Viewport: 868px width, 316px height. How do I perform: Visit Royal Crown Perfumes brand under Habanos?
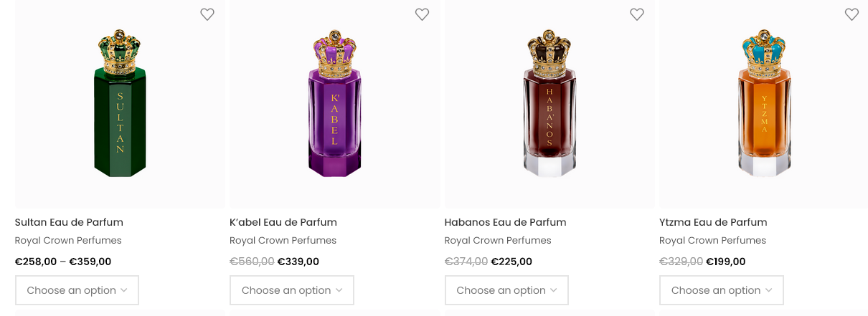coord(498,241)
